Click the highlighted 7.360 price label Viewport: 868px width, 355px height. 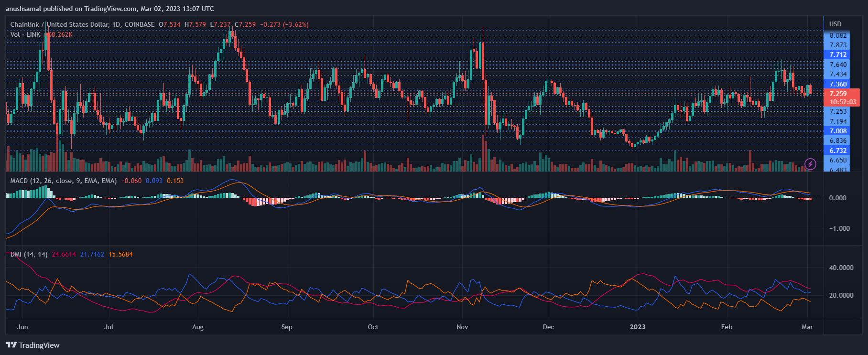(837, 84)
